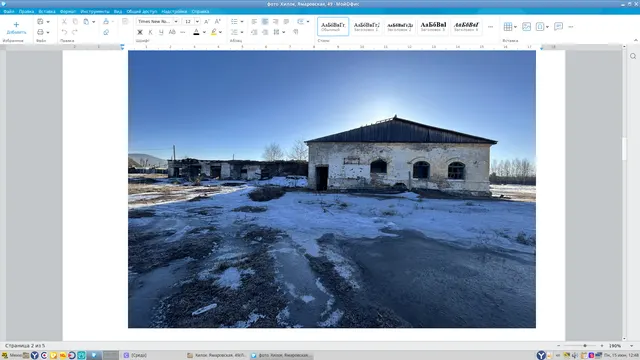Open the Yandex browser taskbar icon
The image size is (640, 360).
(x=35, y=356)
